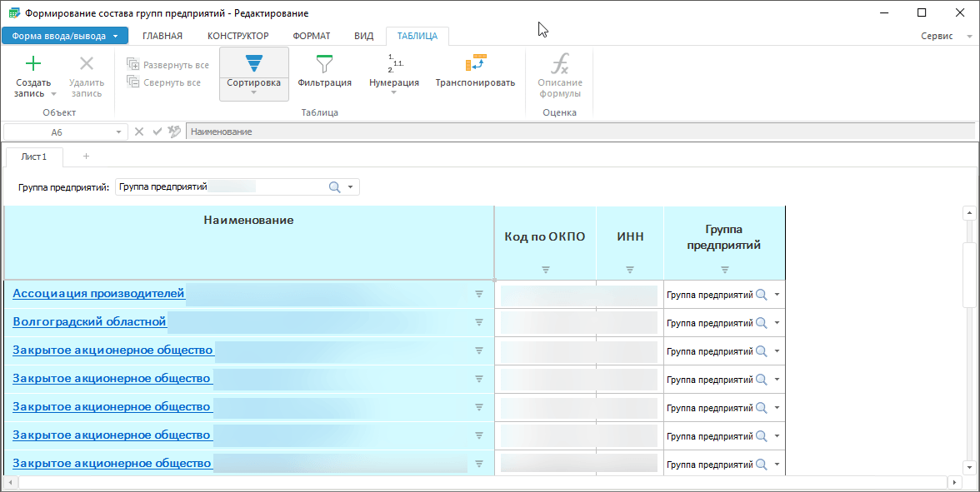Click the Создать запись plus icon
The image size is (980, 492).
(33, 63)
